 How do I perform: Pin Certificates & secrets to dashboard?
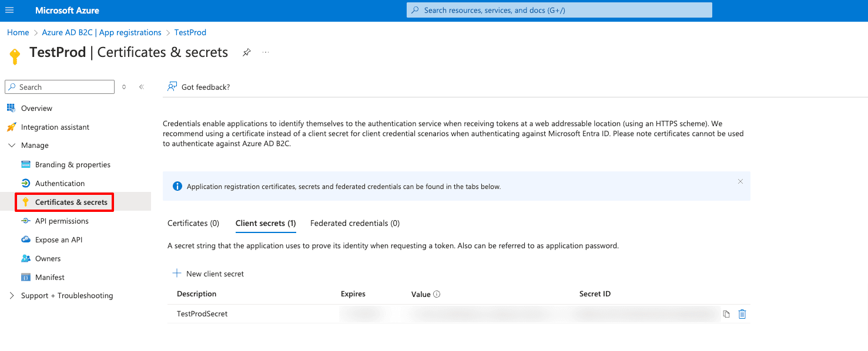[x=246, y=52]
